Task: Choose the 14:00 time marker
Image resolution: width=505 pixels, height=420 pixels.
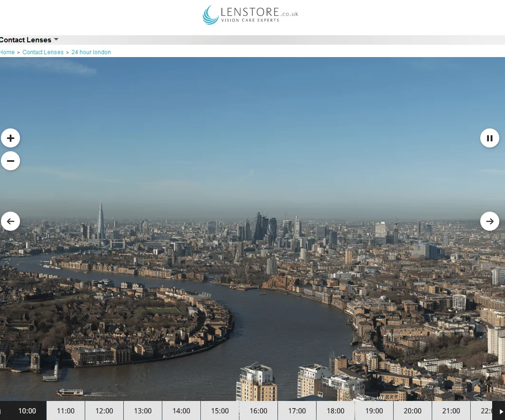Action: (x=181, y=410)
